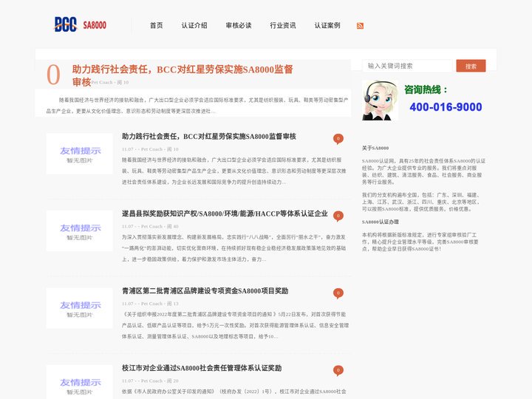Click Pet Coach author under featured headline
This screenshot has width=532, height=399.
click(x=101, y=83)
